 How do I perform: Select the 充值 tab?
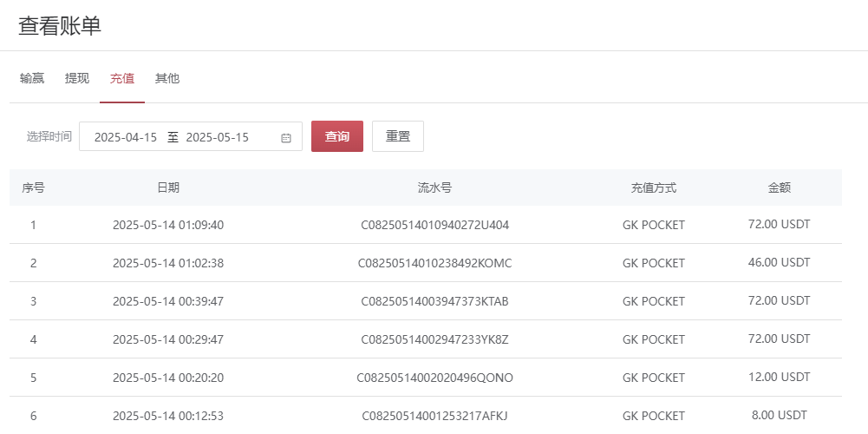(122, 78)
